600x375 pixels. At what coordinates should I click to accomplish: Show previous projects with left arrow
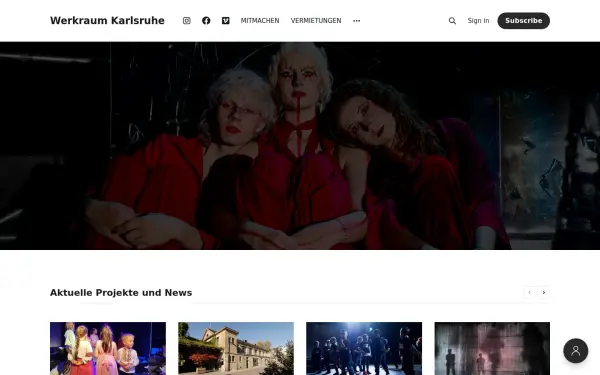(530, 292)
